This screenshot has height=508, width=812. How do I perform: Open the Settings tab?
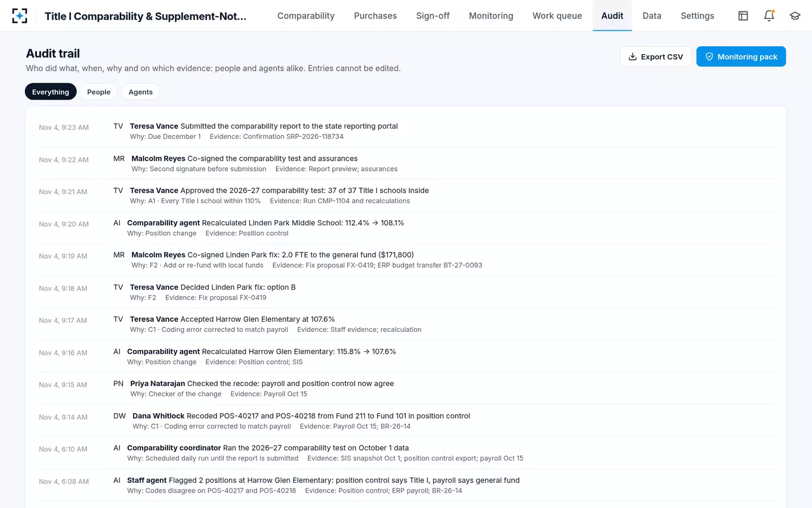[x=698, y=16]
